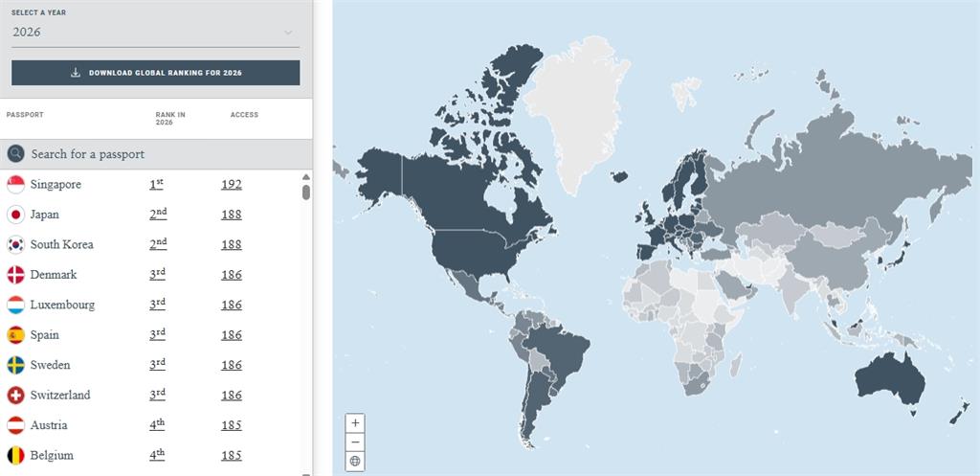Click the South Korea flag icon
The width and height of the screenshot is (980, 476).
coord(15,245)
